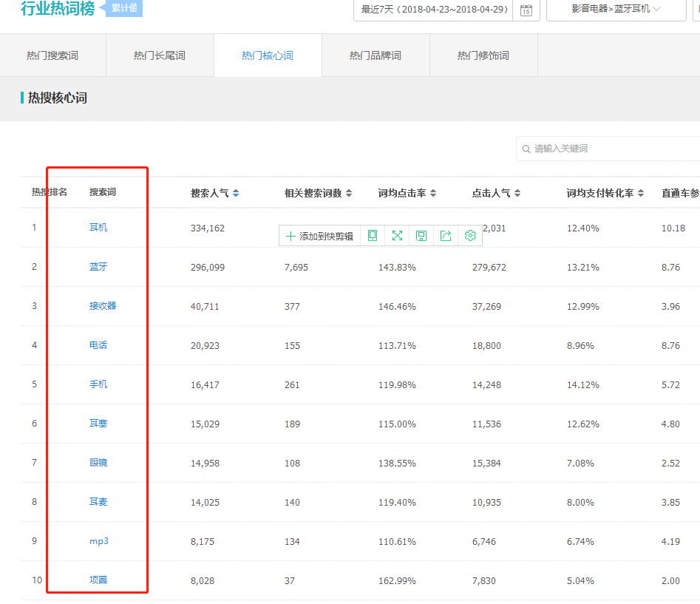This screenshot has height=604, width=700.
Task: Open settings gear in floating toolbar
Action: coord(470,236)
